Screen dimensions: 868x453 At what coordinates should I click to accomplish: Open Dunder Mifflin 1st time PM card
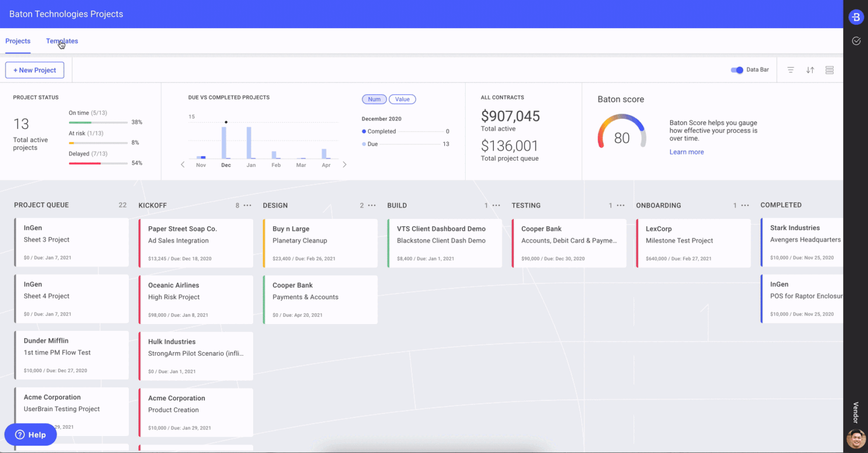[71, 356]
